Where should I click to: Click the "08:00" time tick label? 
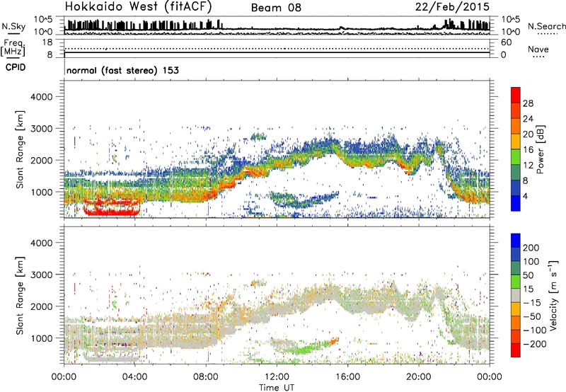[206, 377]
